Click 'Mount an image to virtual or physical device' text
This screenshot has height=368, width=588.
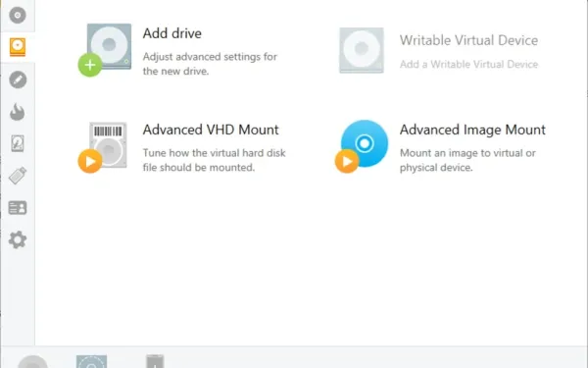coord(467,160)
